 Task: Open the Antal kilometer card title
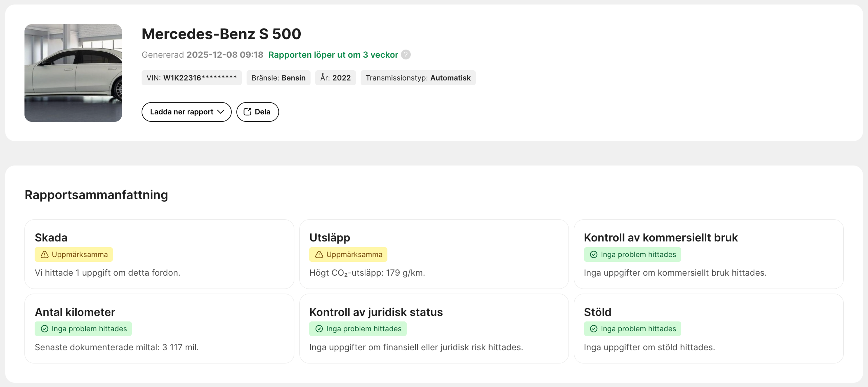pos(75,312)
